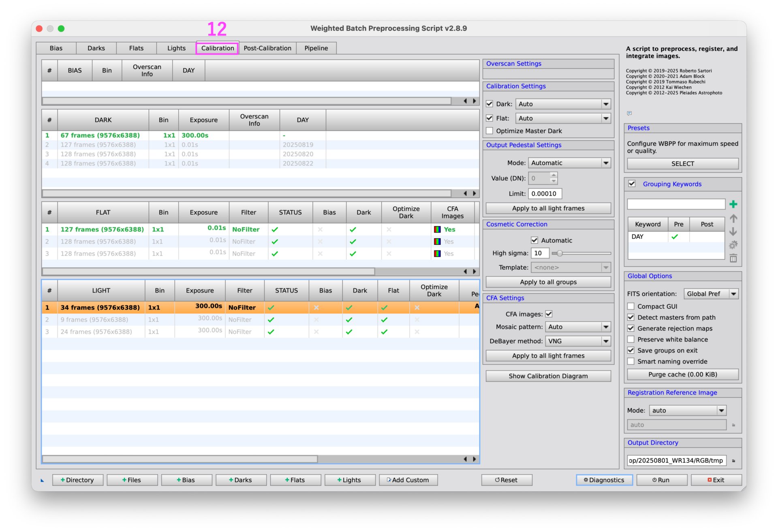Switch to the Post-Calibration tab
This screenshot has width=778, height=532.
pyautogui.click(x=267, y=48)
